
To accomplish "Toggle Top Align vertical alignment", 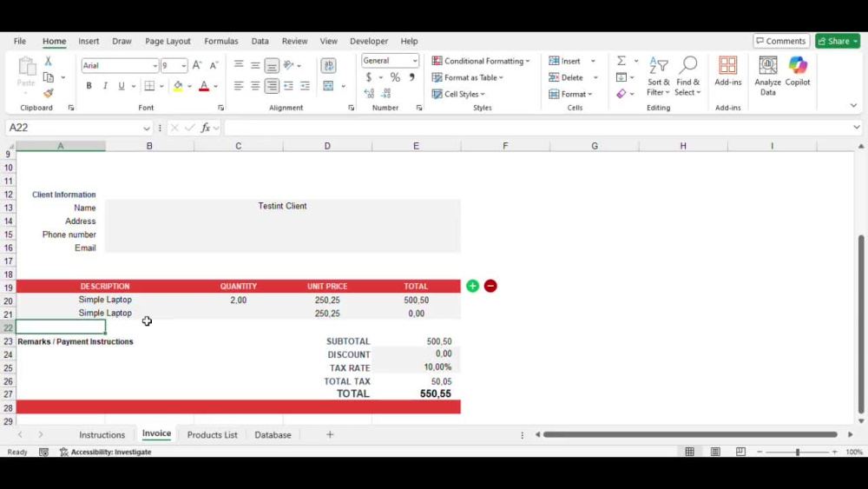I will tap(239, 65).
